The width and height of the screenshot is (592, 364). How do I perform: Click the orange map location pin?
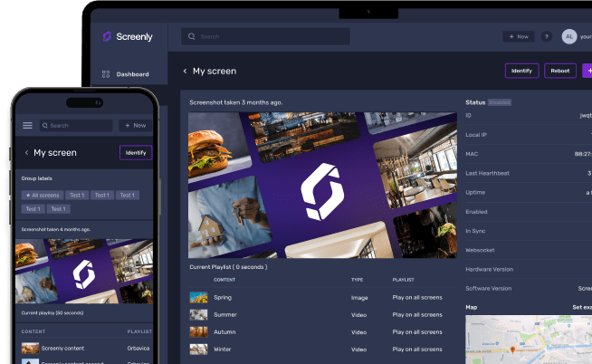512,349
